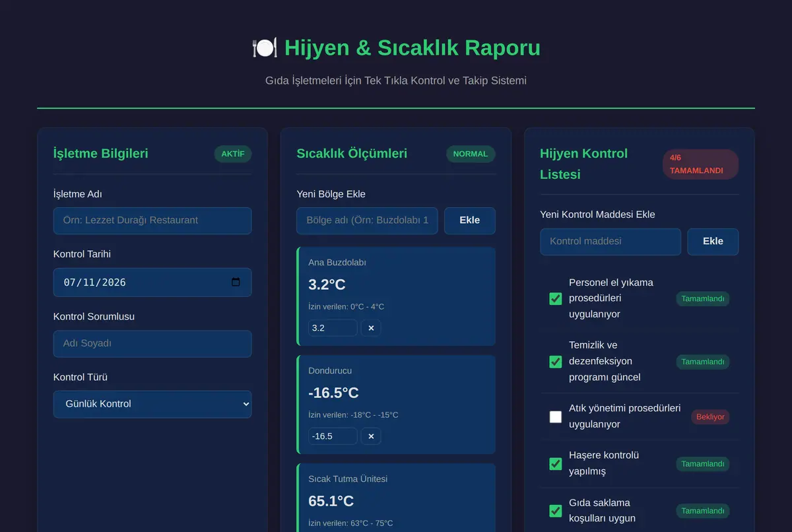The height and width of the screenshot is (532, 792).
Task: Open the calendar picker icon in Kontrol Tarihi
Action: pos(236,282)
